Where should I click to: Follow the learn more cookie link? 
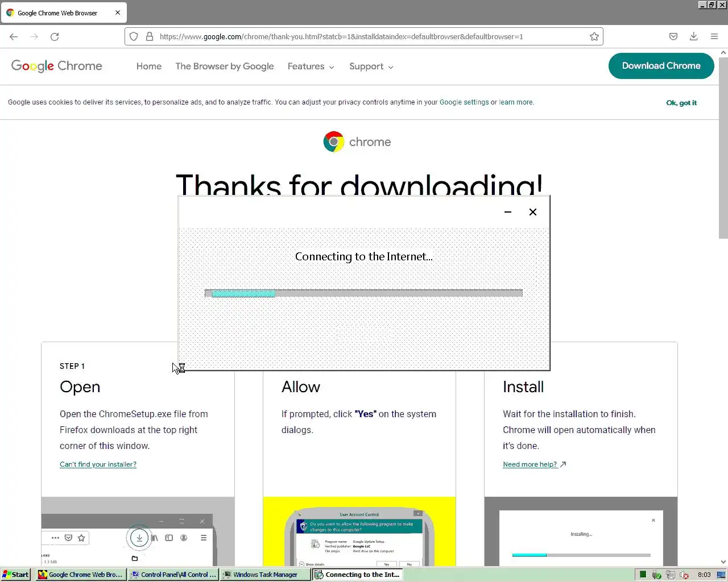pos(516,102)
